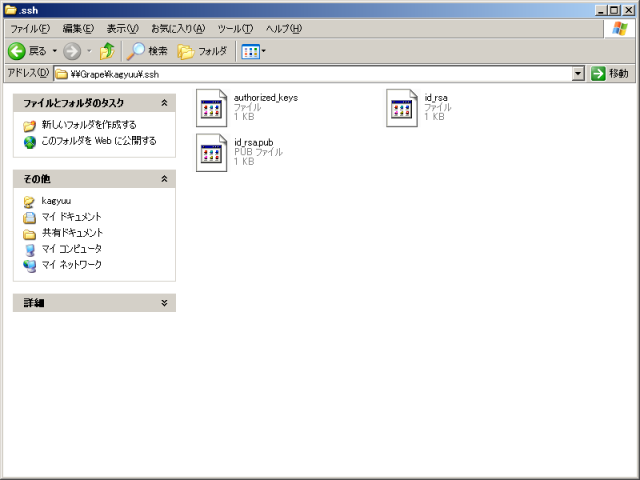Open the Tools (ツール) menu

click(235, 29)
